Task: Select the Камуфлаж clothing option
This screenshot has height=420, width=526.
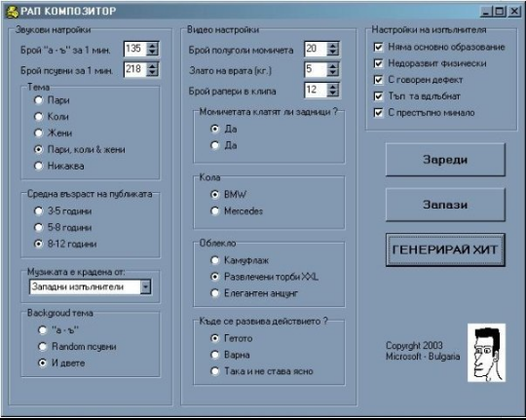Action: click(214, 260)
